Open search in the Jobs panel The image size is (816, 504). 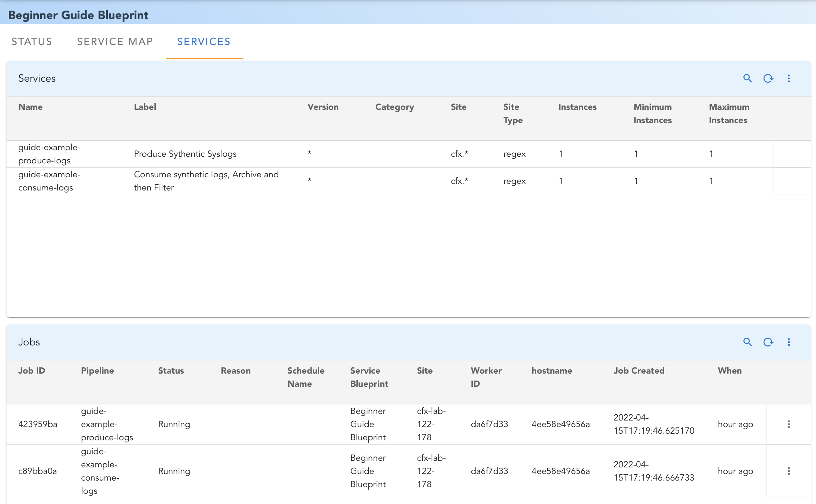747,342
